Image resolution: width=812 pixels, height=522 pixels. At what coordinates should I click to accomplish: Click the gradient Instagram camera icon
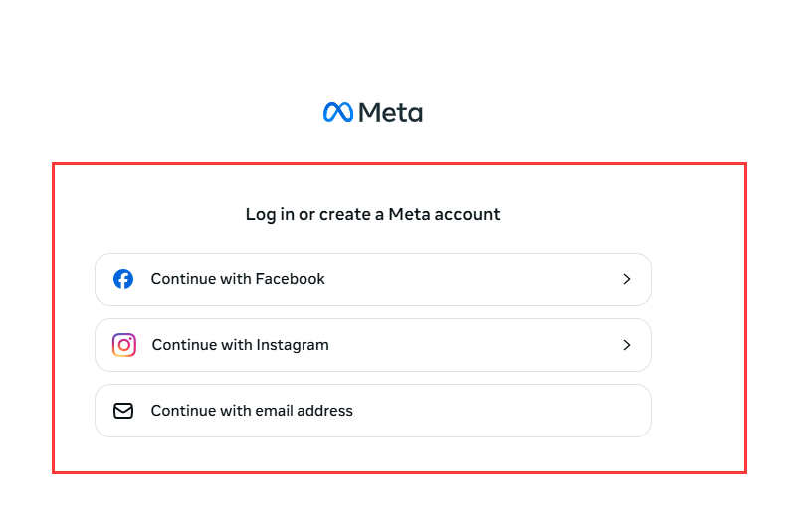pos(124,345)
